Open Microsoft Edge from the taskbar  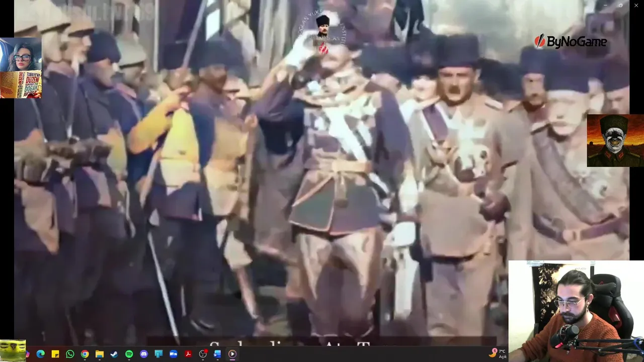tap(41, 354)
